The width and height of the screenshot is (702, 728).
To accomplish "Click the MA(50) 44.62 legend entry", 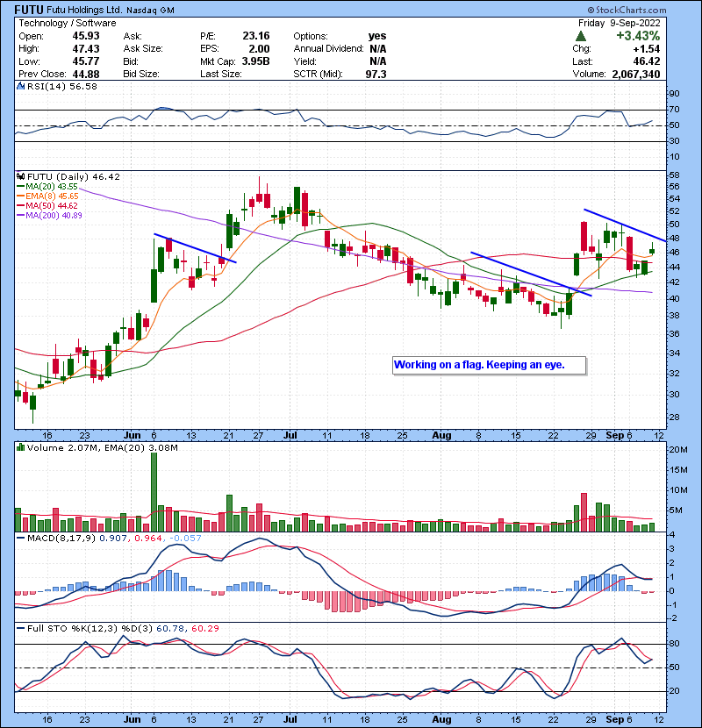I will (x=47, y=205).
